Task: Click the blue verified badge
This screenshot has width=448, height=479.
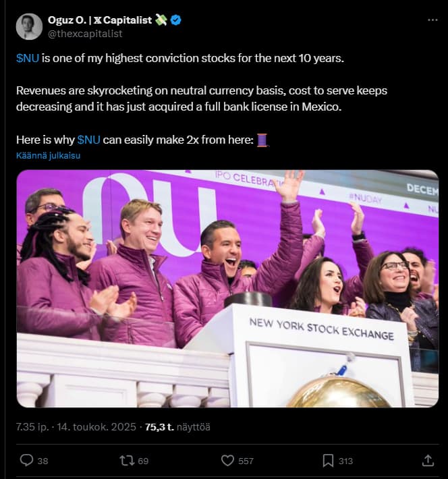Action: pyautogui.click(x=175, y=20)
